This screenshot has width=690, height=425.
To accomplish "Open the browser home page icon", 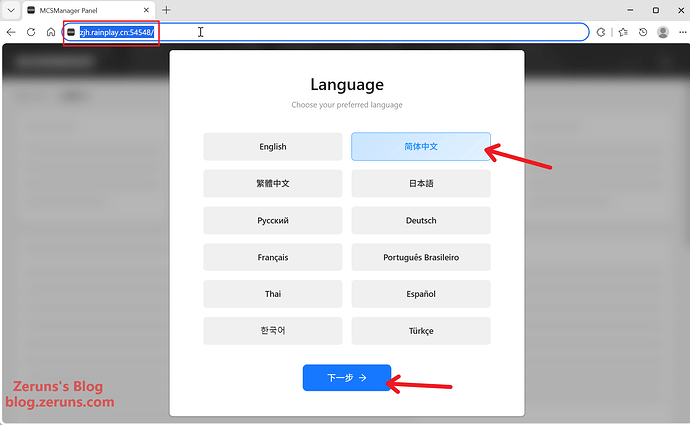I will point(51,32).
